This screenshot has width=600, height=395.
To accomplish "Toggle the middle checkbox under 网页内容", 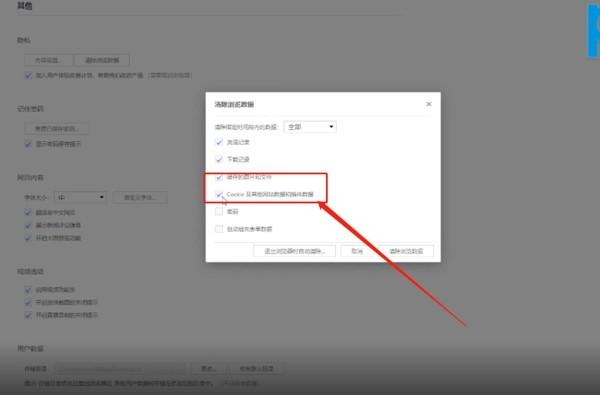I will click(x=28, y=225).
